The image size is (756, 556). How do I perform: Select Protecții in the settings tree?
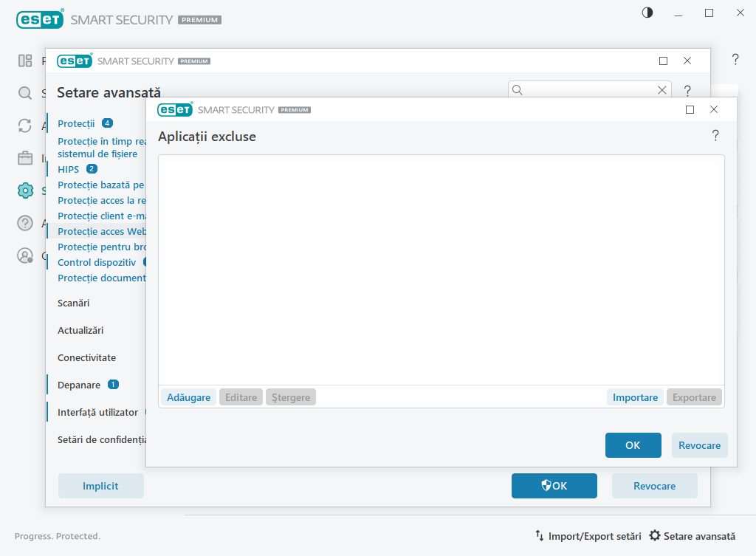[76, 123]
